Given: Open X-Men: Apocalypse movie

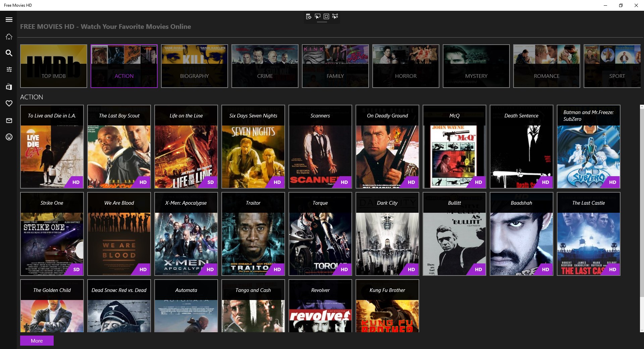Looking at the screenshot, I should pyautogui.click(x=186, y=234).
